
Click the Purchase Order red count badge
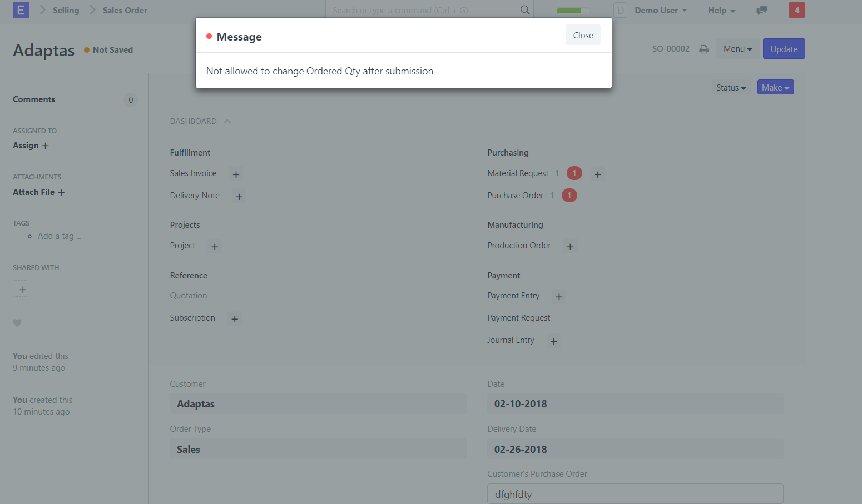click(569, 196)
